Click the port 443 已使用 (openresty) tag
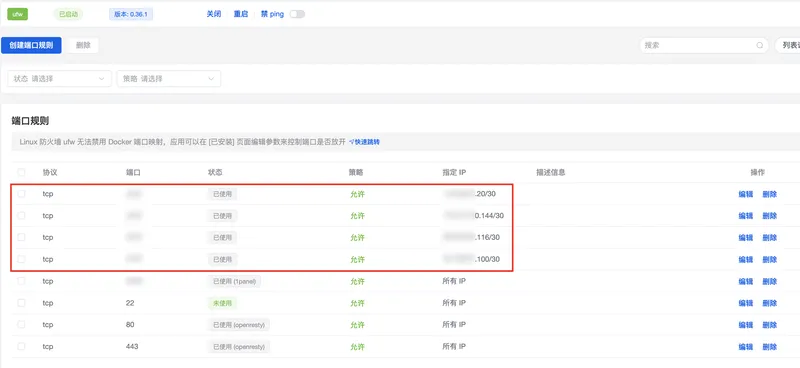The height and width of the screenshot is (368, 800). point(239,347)
